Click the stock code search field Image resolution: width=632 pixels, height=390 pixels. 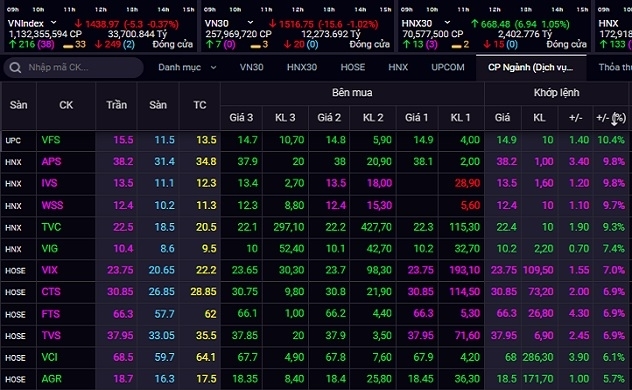point(73,67)
